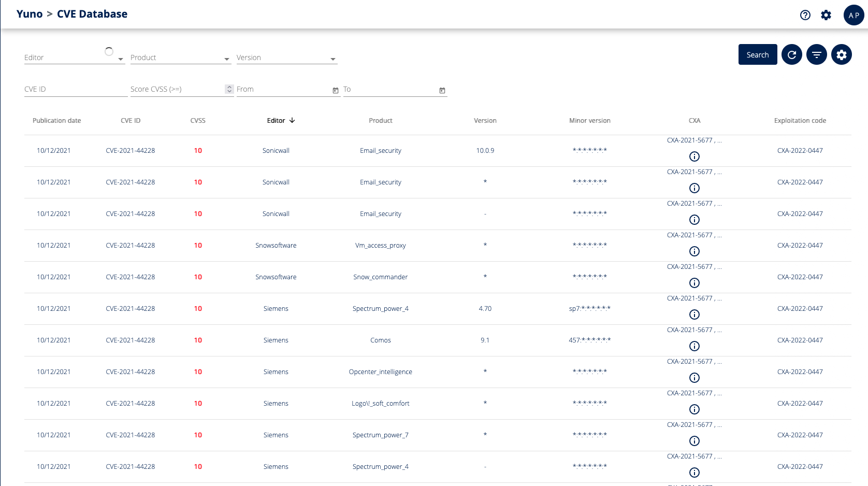Click CXA info icon in first row
868x486 pixels.
pyautogui.click(x=695, y=156)
